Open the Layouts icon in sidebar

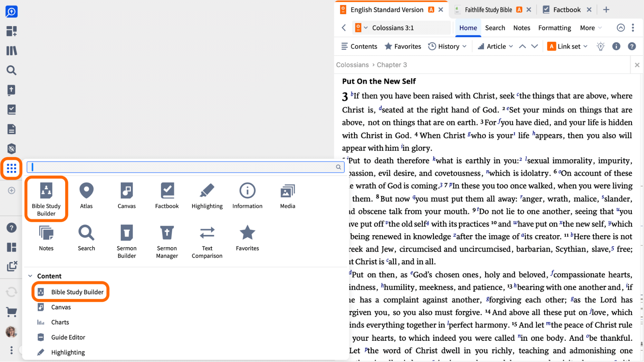pos(11,31)
